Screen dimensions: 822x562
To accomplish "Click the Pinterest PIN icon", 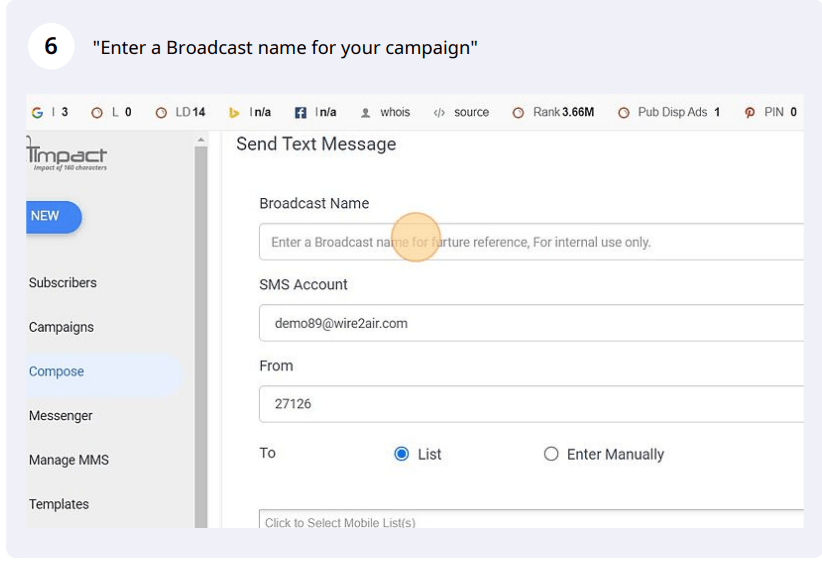I will pyautogui.click(x=750, y=113).
